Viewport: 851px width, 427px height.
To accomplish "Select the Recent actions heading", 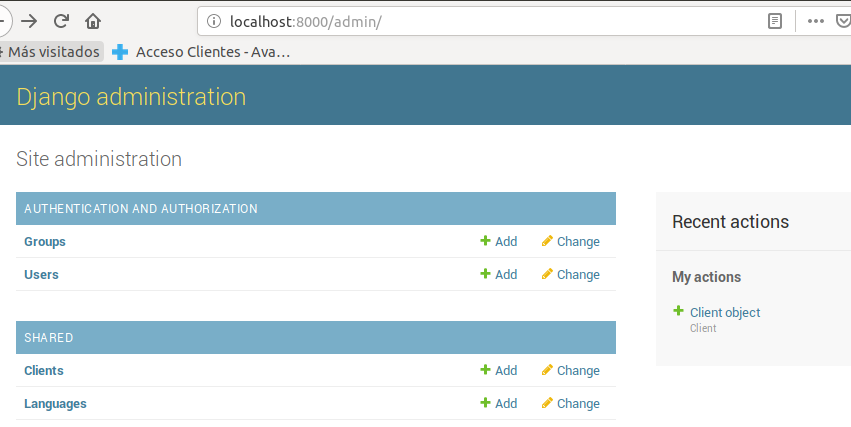I will [x=731, y=222].
